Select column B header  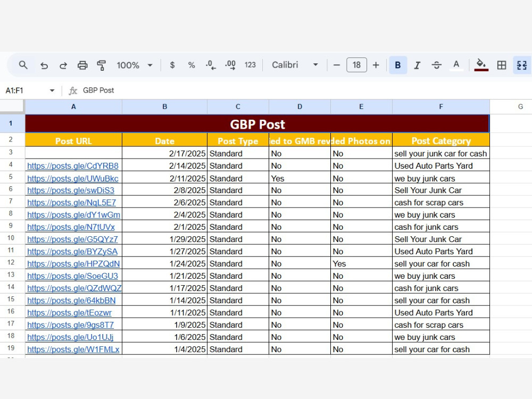(164, 106)
